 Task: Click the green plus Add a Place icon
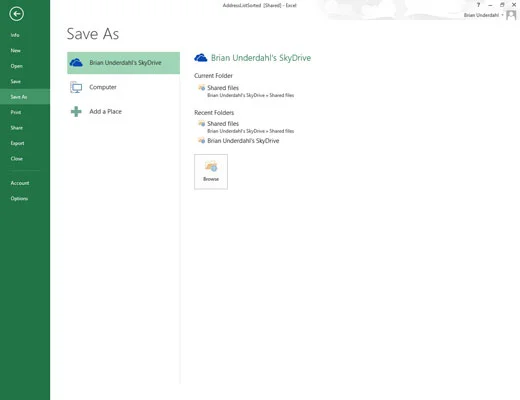(76, 111)
